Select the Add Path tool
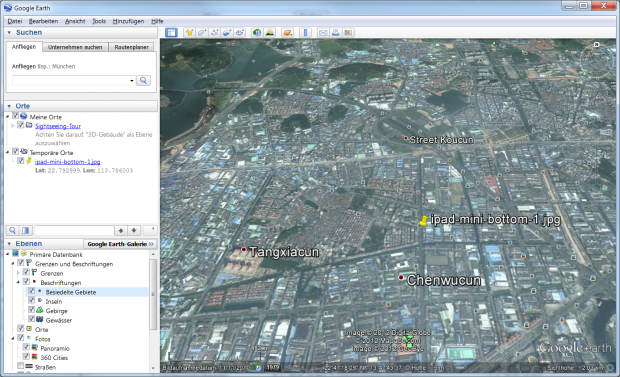 click(214, 32)
